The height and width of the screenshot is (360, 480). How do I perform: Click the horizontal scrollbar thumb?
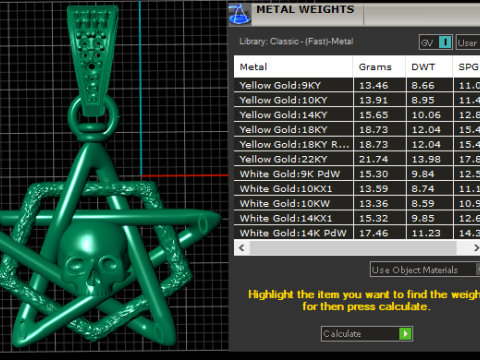click(x=353, y=248)
